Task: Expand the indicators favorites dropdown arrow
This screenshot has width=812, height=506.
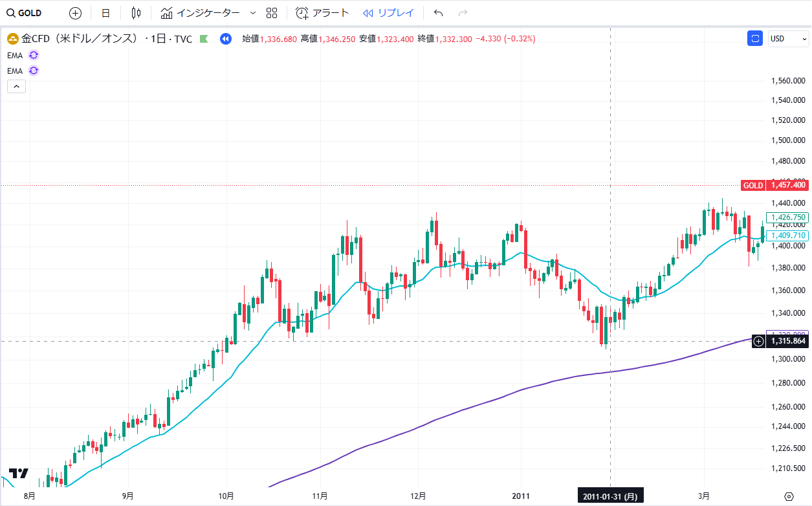Action: coord(252,13)
